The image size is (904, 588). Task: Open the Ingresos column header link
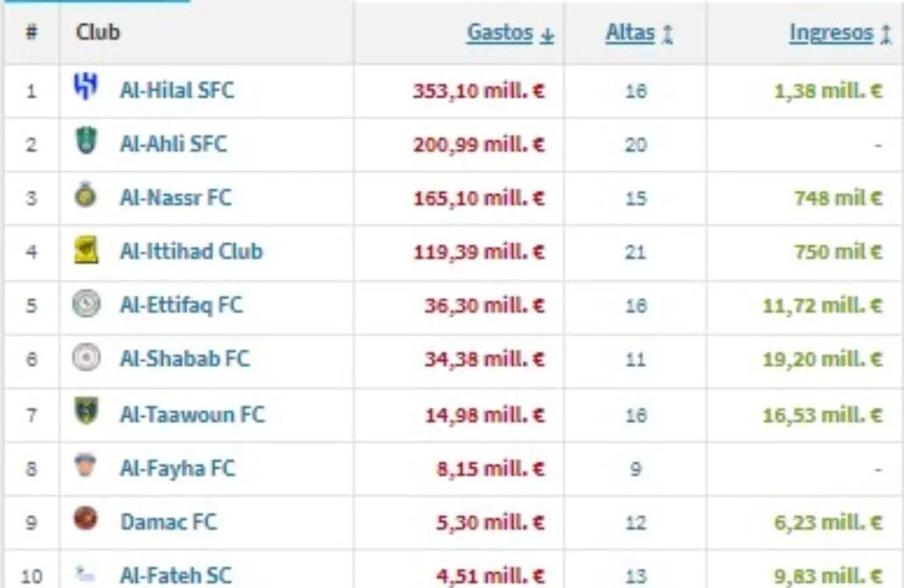click(x=830, y=32)
